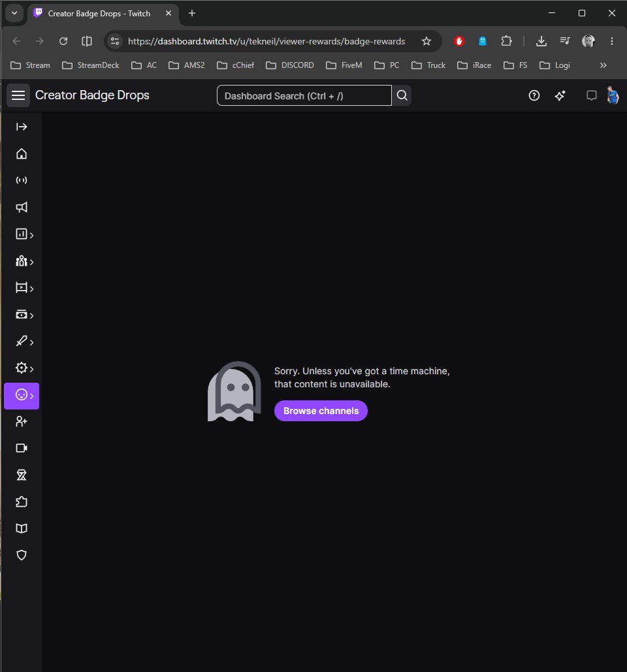Screen dimensions: 627x672
Task: Expand the brush customization chevron
Action: 32,342
